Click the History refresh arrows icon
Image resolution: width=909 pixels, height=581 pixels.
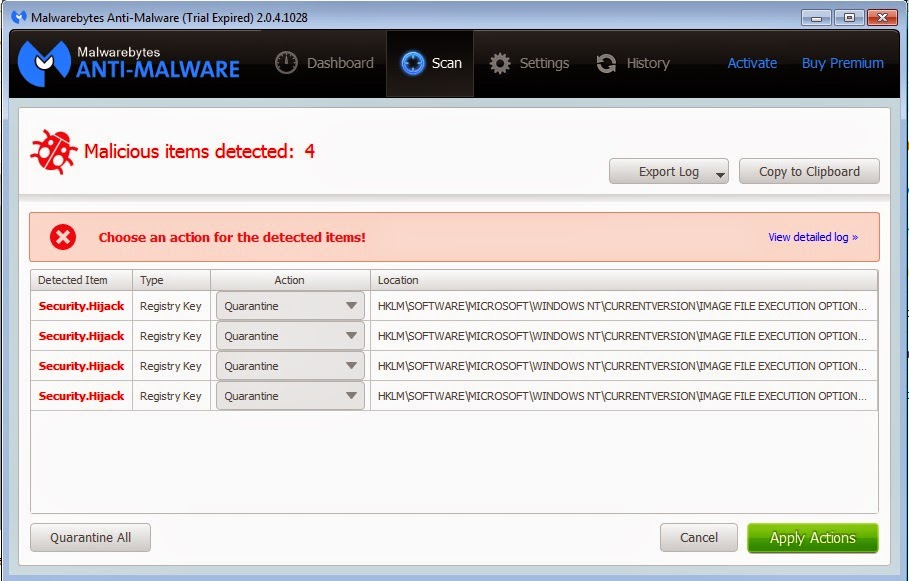(x=606, y=63)
